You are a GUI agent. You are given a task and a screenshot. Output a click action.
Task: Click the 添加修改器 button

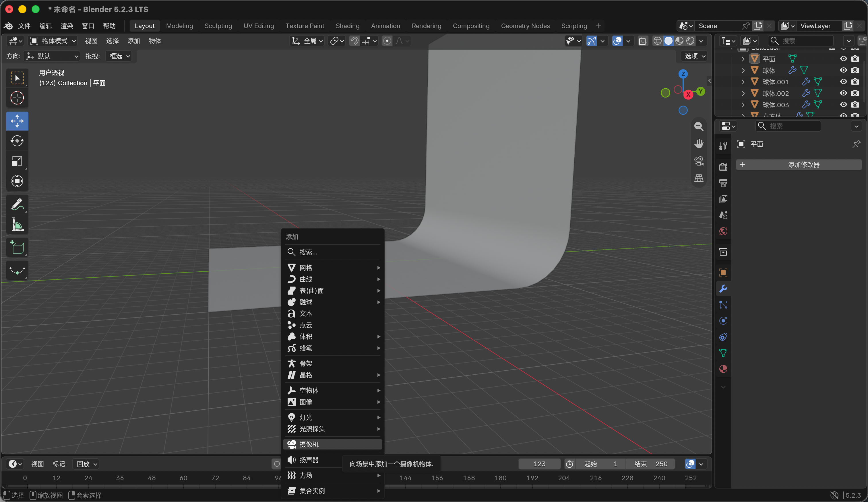coord(799,165)
